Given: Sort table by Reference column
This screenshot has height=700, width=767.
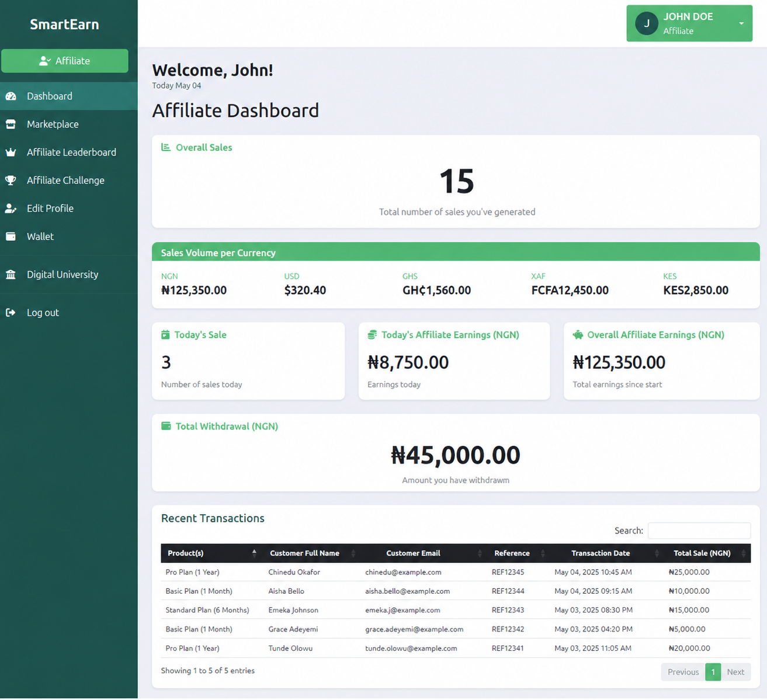Looking at the screenshot, I should click(x=518, y=553).
